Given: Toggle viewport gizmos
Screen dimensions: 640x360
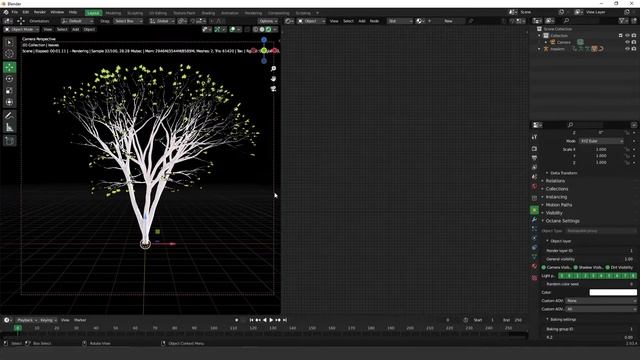Looking at the screenshot, I should click(217, 29).
